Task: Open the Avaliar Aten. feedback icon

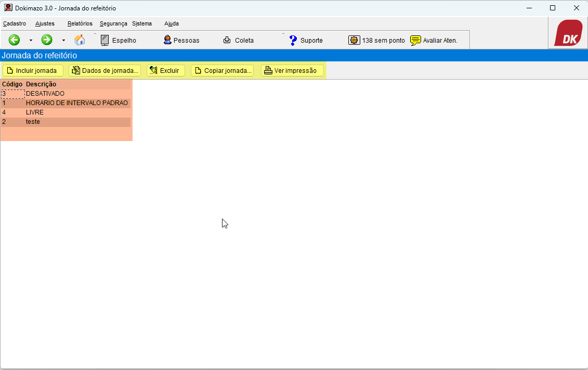Action: [434, 40]
